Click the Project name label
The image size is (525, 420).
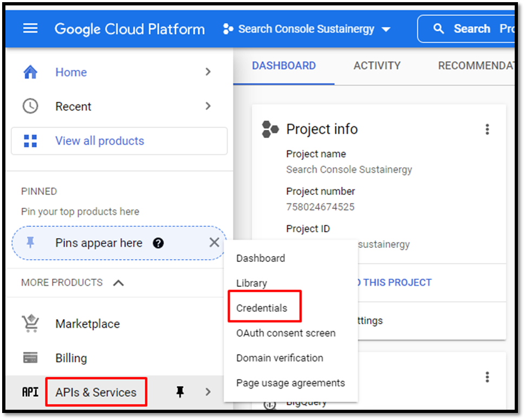click(x=316, y=154)
